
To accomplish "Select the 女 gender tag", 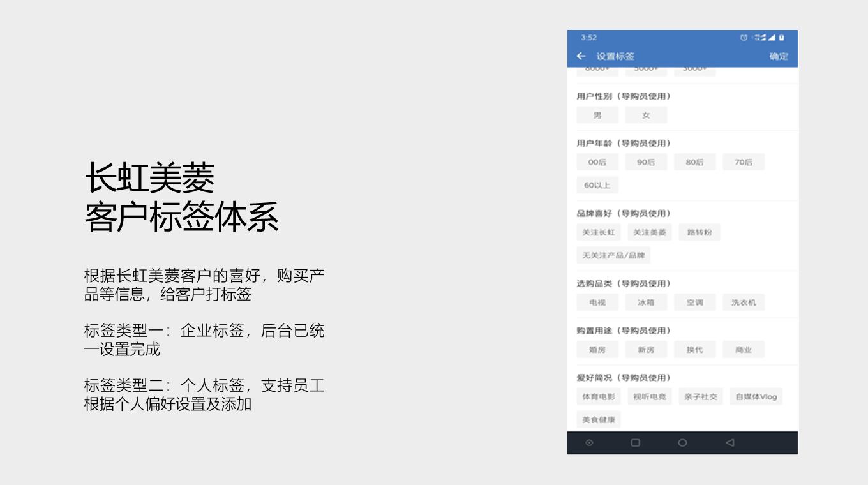I will pos(646,116).
